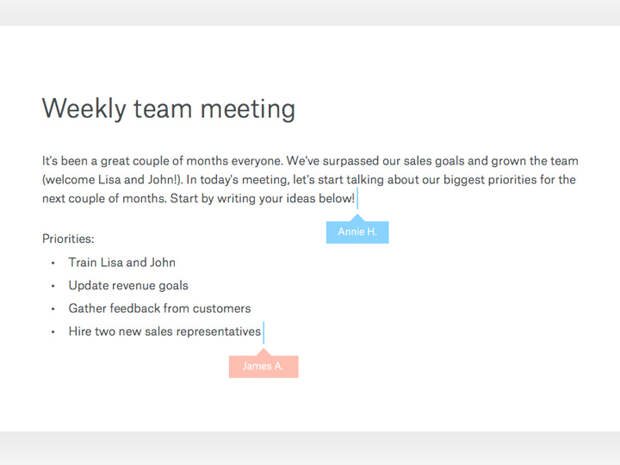Viewport: 620px width, 465px height.
Task: Click the bullet dot before 'Update revenue goals'
Action: 53,286
